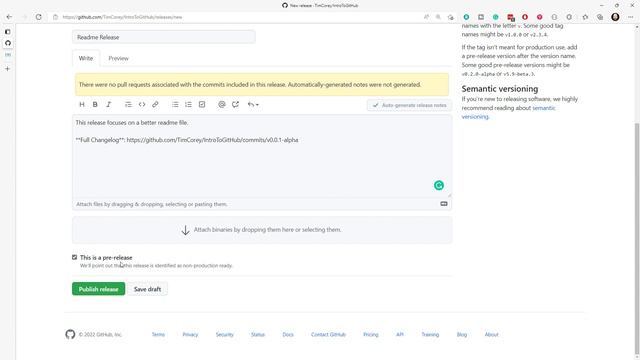Open browser settings and more menu
Image resolution: width=640 pixels, height=360 pixels.
pos(631,17)
